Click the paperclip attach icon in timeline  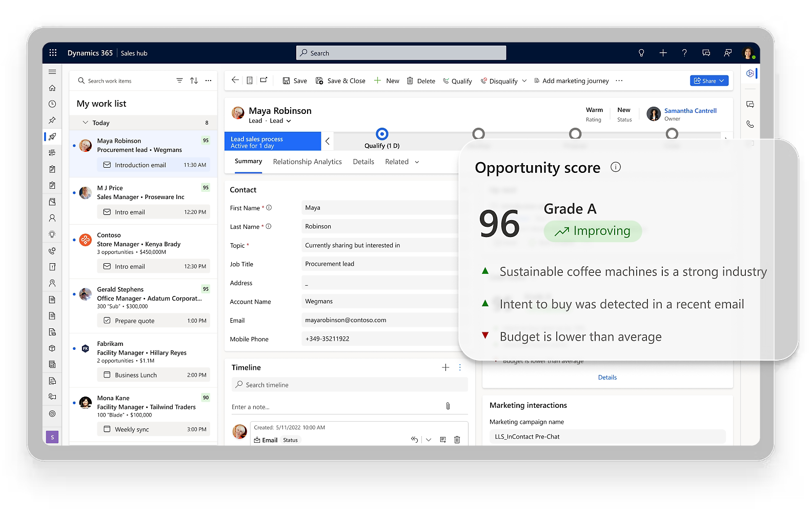point(448,406)
